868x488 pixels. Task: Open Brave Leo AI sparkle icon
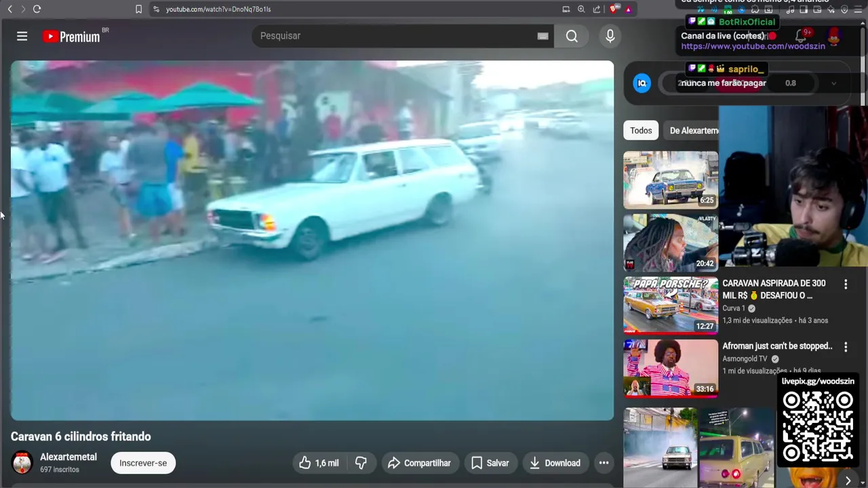[x=831, y=9]
